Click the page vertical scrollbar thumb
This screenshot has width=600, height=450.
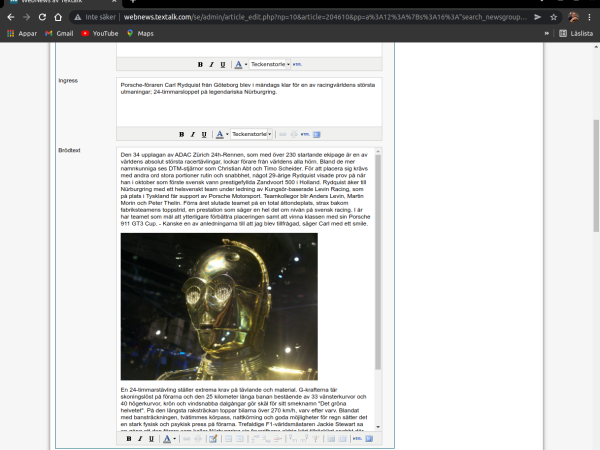(x=596, y=176)
